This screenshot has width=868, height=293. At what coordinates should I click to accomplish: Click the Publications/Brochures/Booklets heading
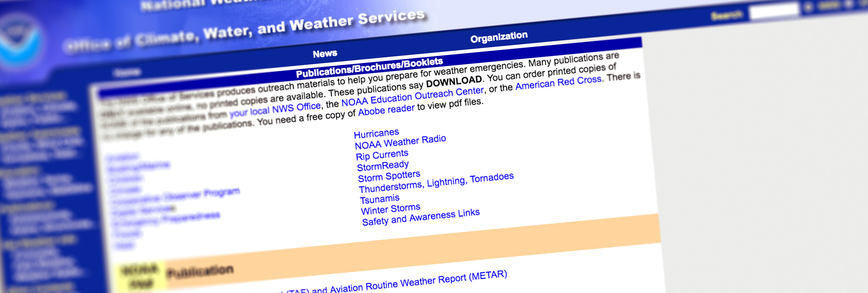[x=369, y=68]
